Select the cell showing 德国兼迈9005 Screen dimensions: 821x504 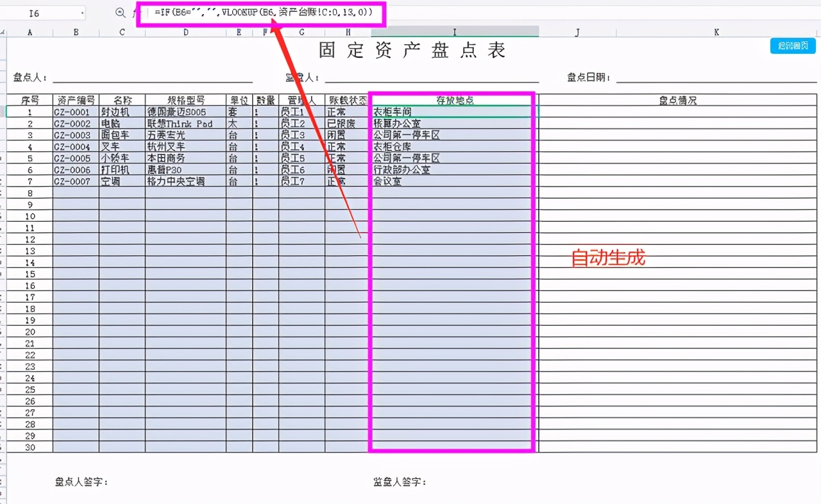pyautogui.click(x=185, y=112)
